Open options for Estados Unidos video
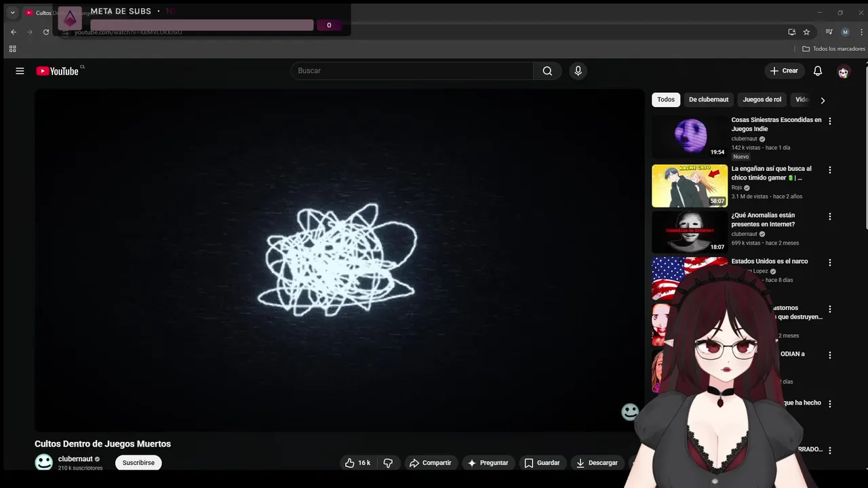The image size is (868, 488). point(830,263)
